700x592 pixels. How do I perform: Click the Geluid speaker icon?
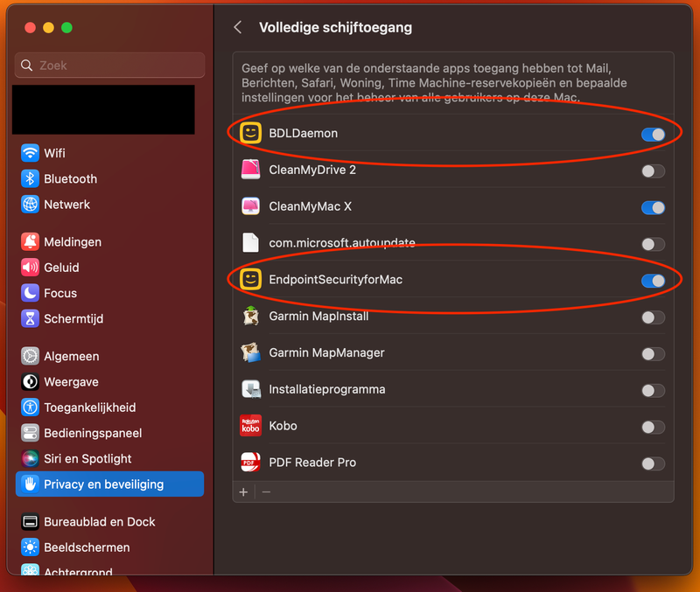coord(31,268)
